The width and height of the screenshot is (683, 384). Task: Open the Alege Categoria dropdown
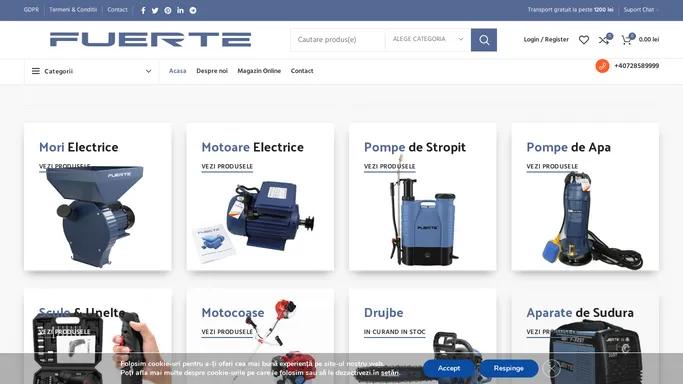(428, 40)
